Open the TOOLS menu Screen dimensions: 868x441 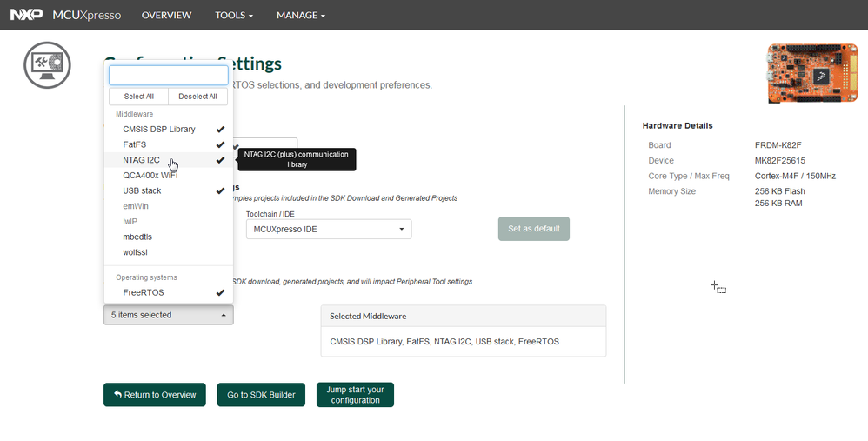[234, 15]
